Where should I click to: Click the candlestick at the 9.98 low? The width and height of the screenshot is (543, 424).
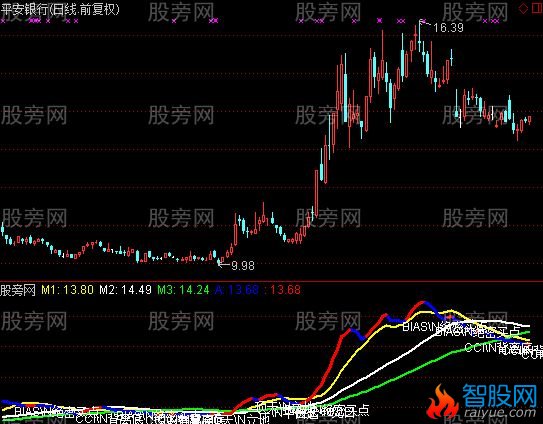click(x=219, y=262)
